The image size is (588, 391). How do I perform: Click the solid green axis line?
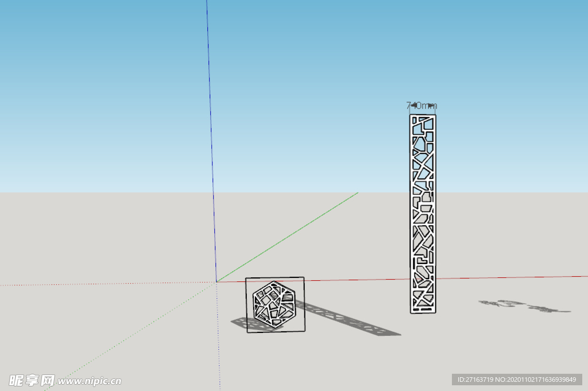click(287, 237)
